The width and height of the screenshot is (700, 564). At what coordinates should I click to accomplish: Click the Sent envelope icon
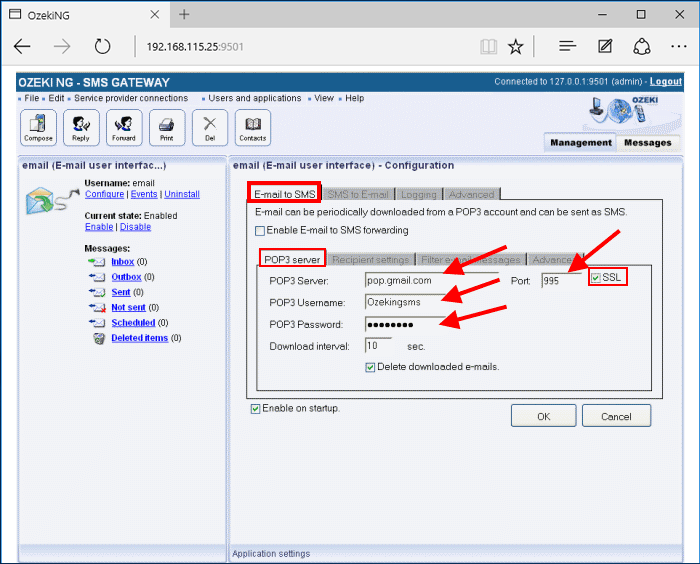point(97,292)
